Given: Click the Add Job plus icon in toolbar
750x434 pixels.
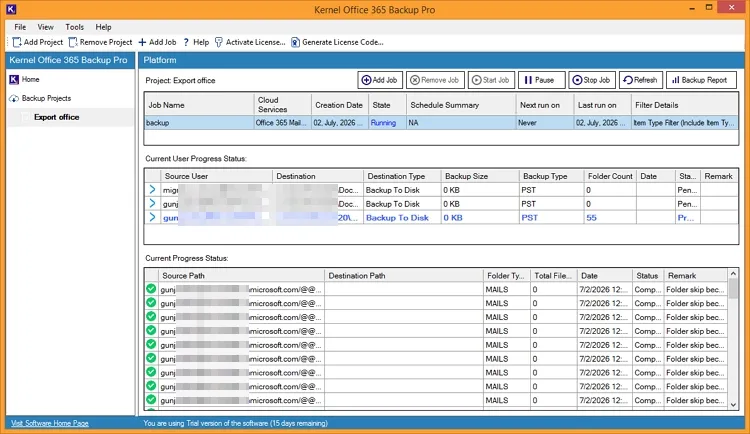Looking at the screenshot, I should (142, 42).
